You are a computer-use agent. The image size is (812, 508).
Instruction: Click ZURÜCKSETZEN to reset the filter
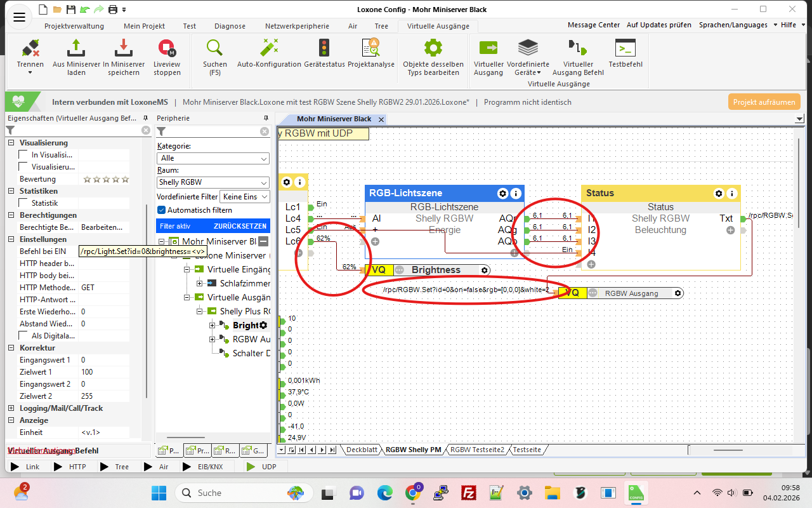[x=239, y=225]
